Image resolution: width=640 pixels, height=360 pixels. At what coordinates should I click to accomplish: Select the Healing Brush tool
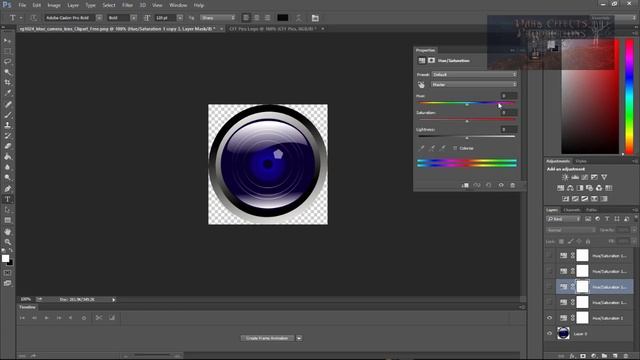7,104
